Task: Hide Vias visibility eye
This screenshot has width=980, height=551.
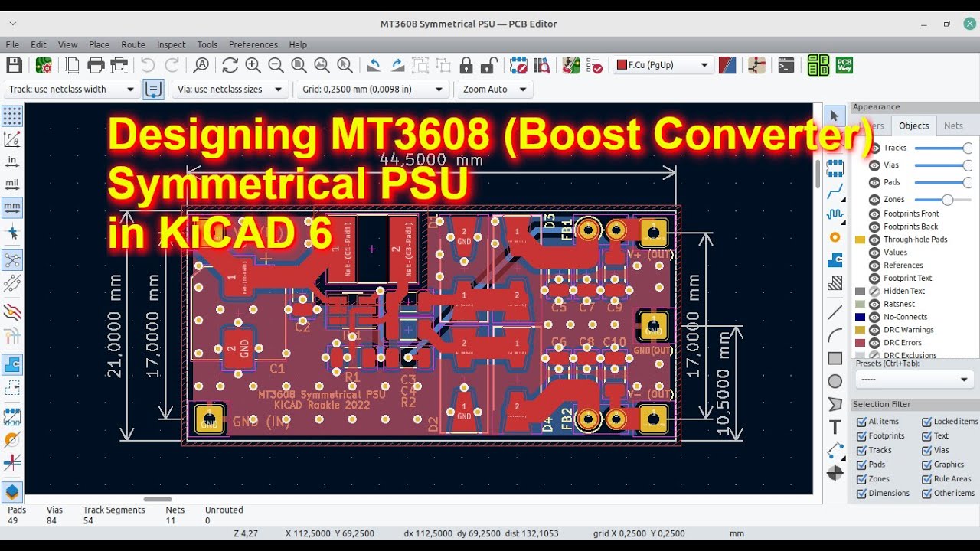Action: (874, 165)
